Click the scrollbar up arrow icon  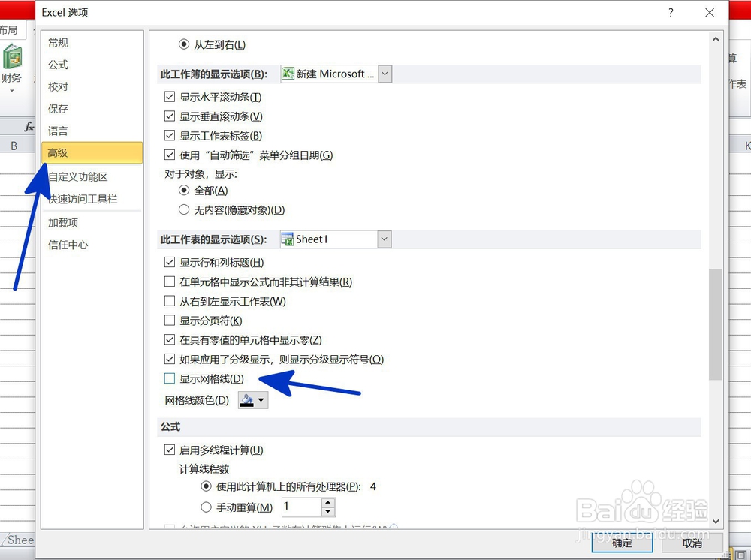pyautogui.click(x=716, y=38)
